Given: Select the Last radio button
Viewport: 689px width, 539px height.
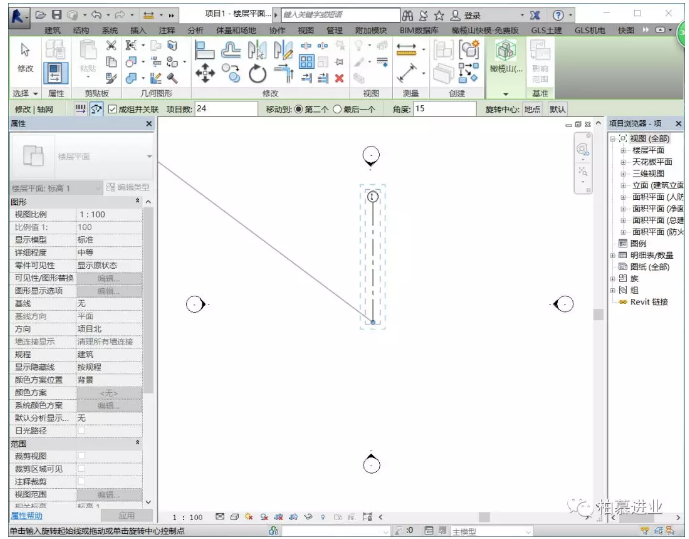Looking at the screenshot, I should tap(337, 109).
